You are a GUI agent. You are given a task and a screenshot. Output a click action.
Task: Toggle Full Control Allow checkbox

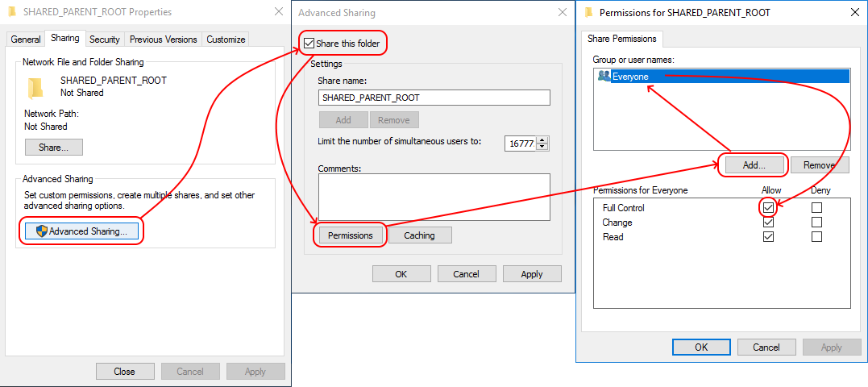point(768,208)
